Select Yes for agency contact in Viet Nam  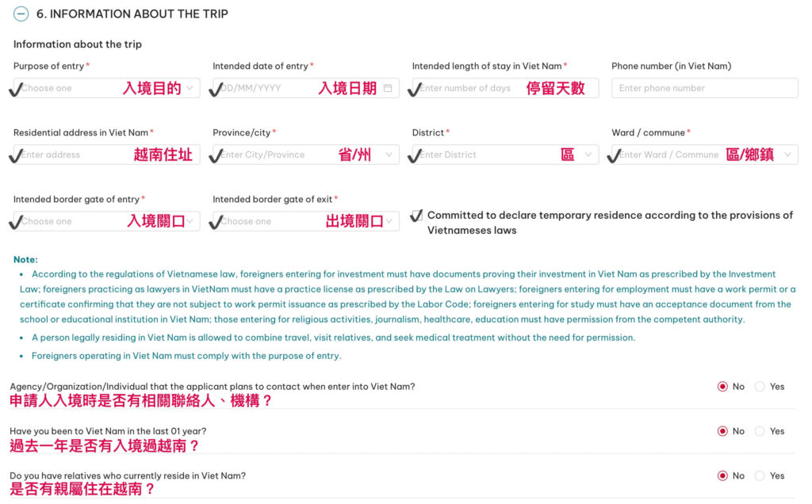(760, 387)
